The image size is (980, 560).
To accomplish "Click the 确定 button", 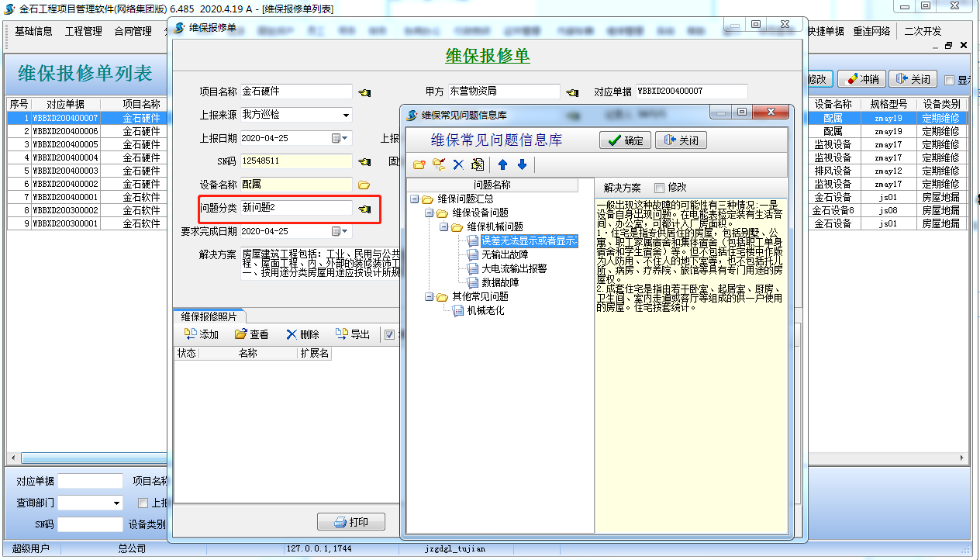I will 625,140.
